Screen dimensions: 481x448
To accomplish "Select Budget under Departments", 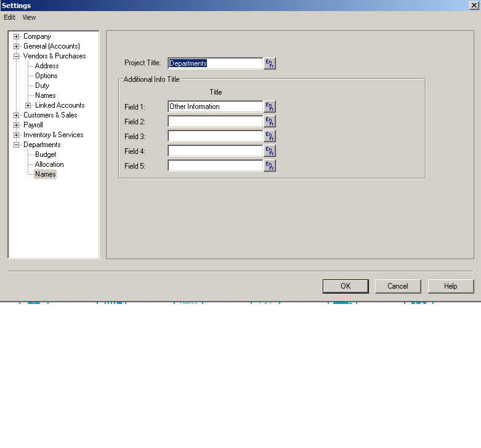I will (x=46, y=154).
